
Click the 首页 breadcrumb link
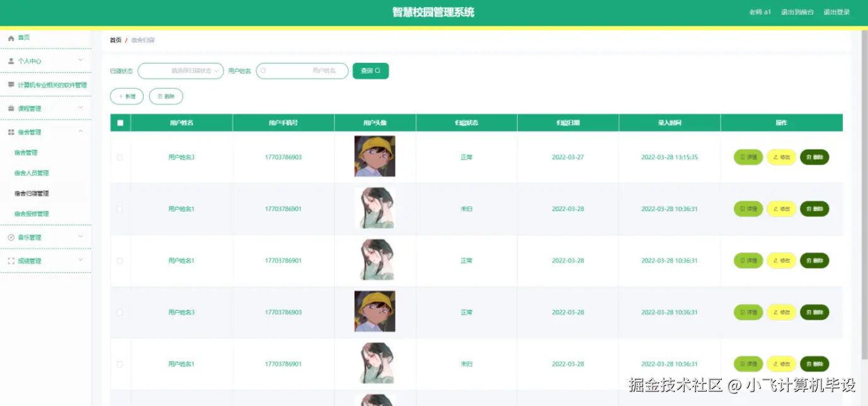(x=115, y=40)
